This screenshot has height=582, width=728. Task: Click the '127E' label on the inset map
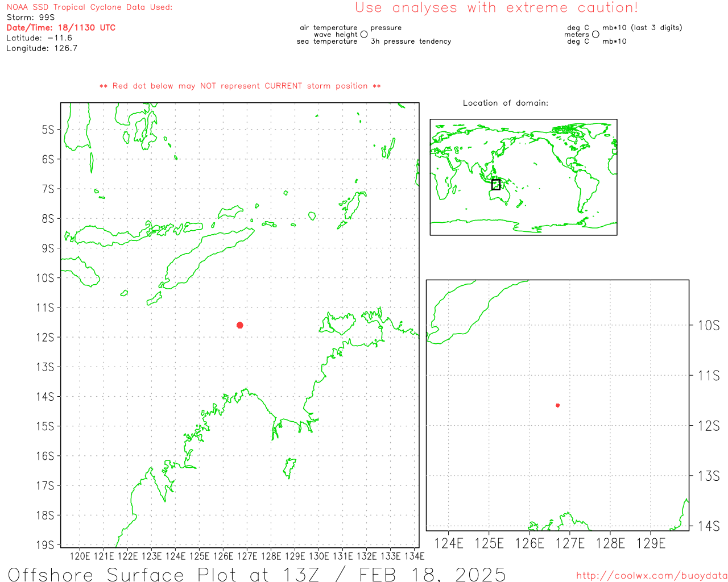tap(570, 543)
